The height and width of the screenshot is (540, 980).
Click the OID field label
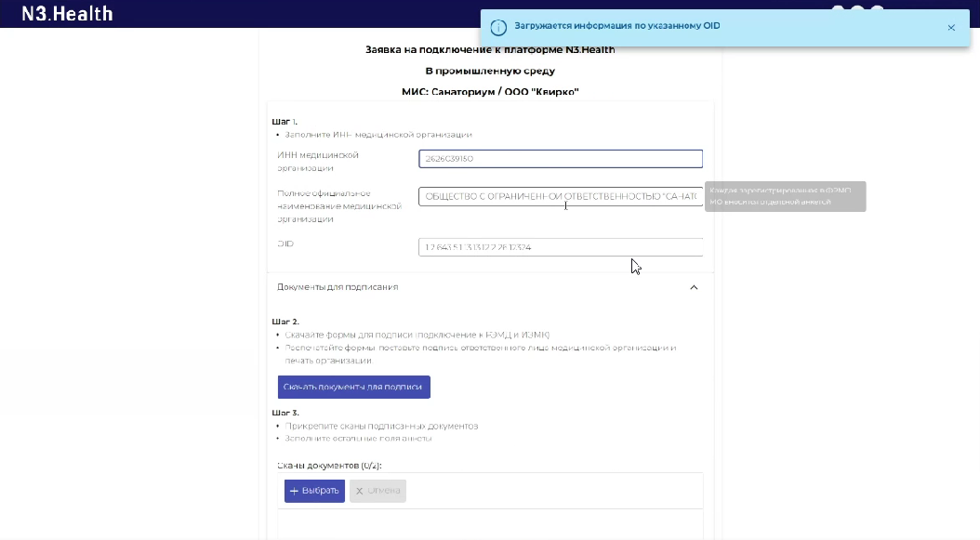pyautogui.click(x=285, y=244)
